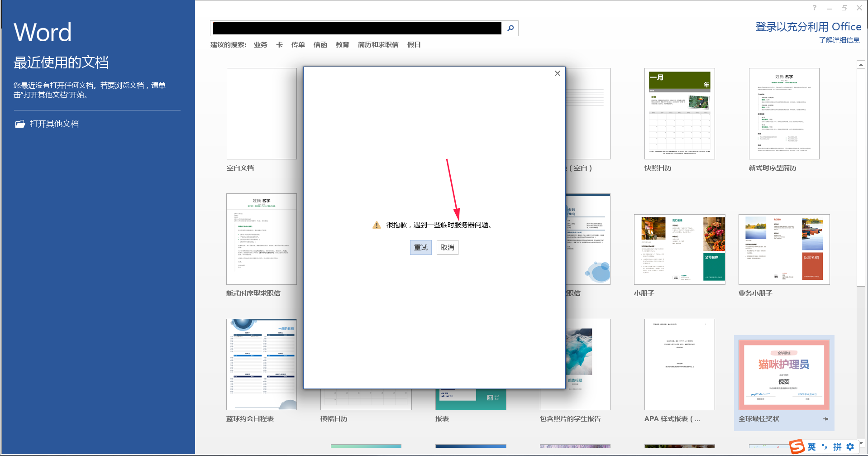Viewport: 868px width, 456px height.
Task: Toggle the 英 language mode indicator
Action: pyautogui.click(x=812, y=447)
